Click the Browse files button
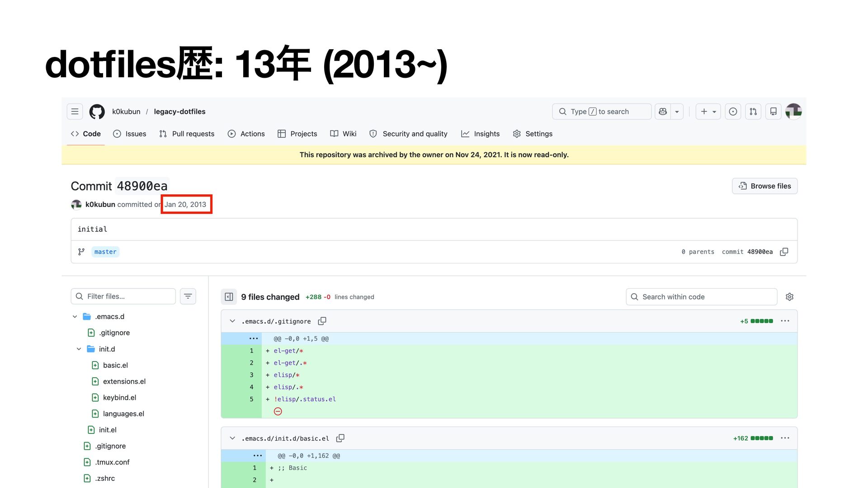868x488 pixels. click(764, 186)
